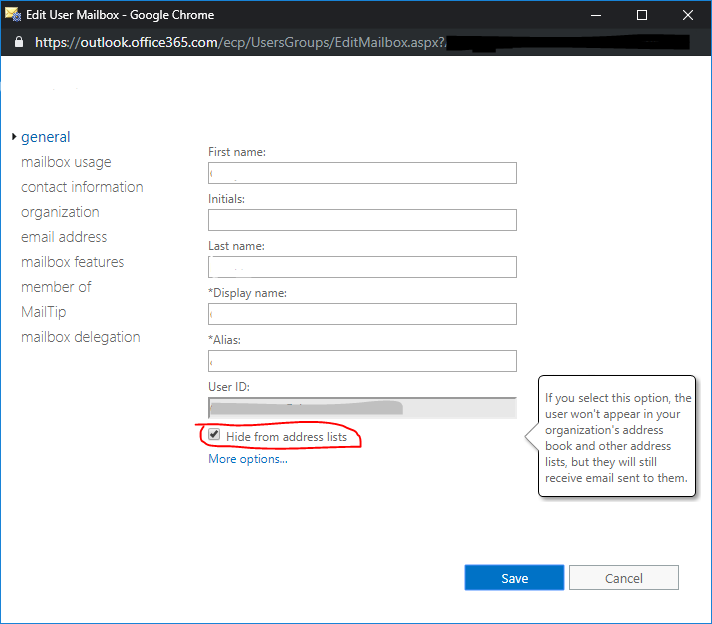Click the arrow beside the general section
The height and width of the screenshot is (624, 712).
click(14, 136)
